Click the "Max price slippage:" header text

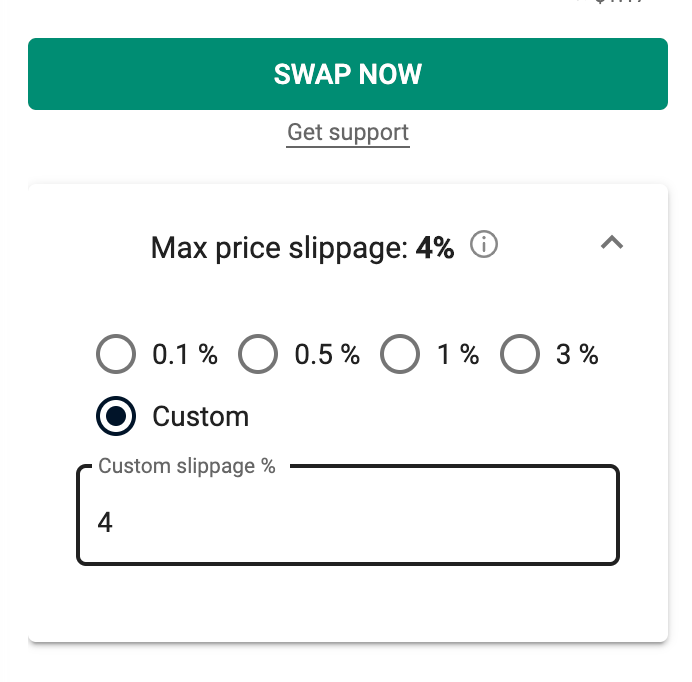tap(279, 248)
